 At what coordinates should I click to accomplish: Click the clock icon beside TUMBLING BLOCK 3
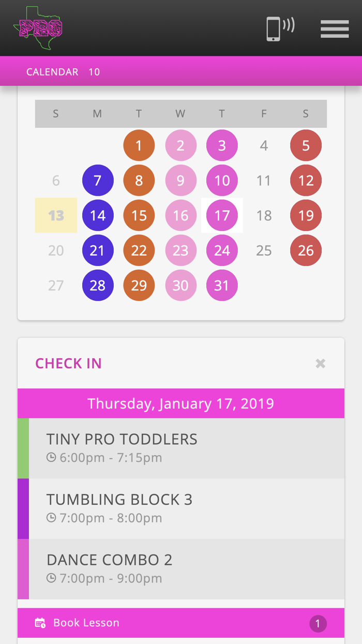[x=51, y=517]
